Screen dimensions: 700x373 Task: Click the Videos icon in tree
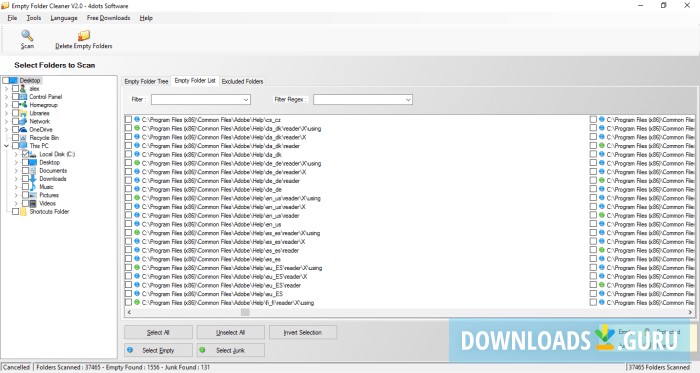(33, 203)
